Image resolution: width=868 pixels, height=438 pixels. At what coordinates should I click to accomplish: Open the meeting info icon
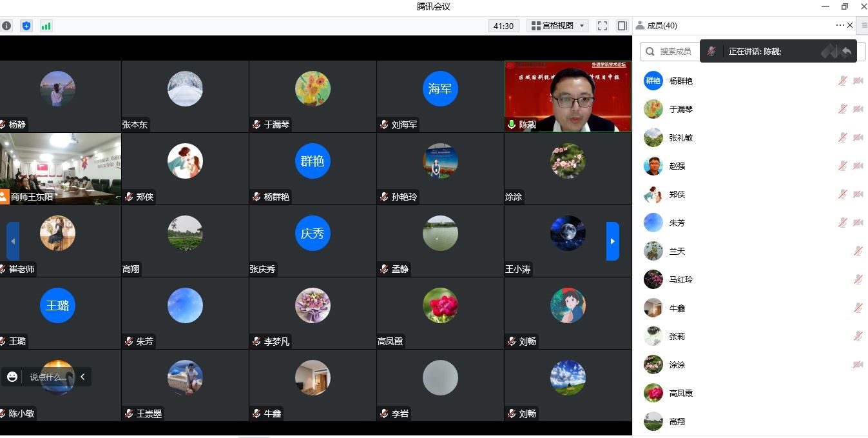pos(6,26)
